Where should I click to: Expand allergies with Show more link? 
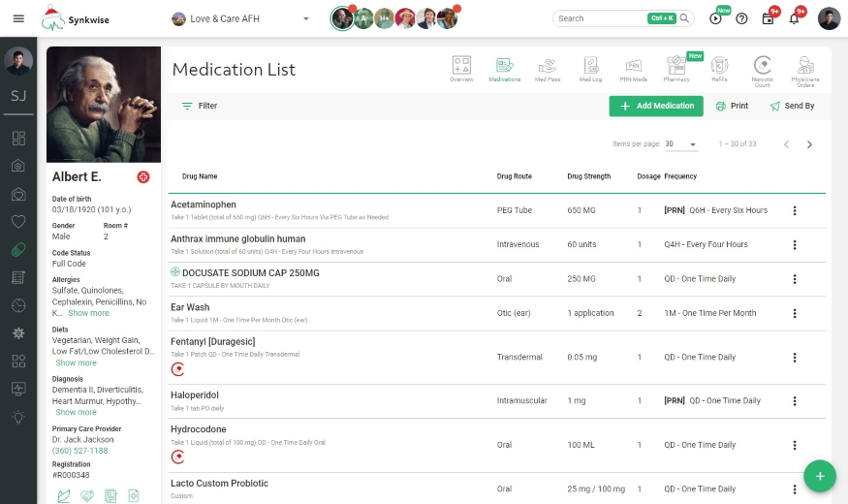tap(88, 313)
